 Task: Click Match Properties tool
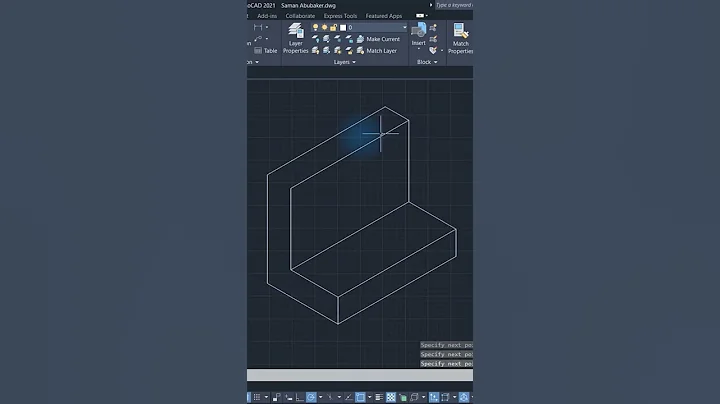pyautogui.click(x=461, y=39)
